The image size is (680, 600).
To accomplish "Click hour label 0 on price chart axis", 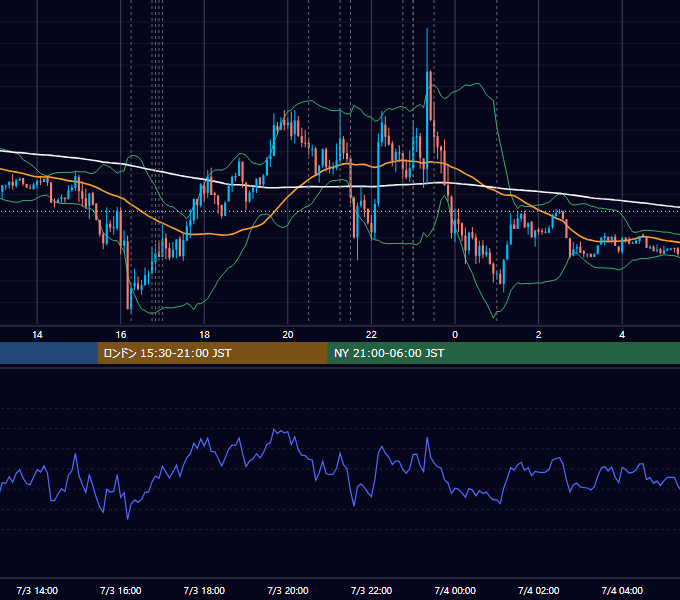I will pyautogui.click(x=455, y=335).
